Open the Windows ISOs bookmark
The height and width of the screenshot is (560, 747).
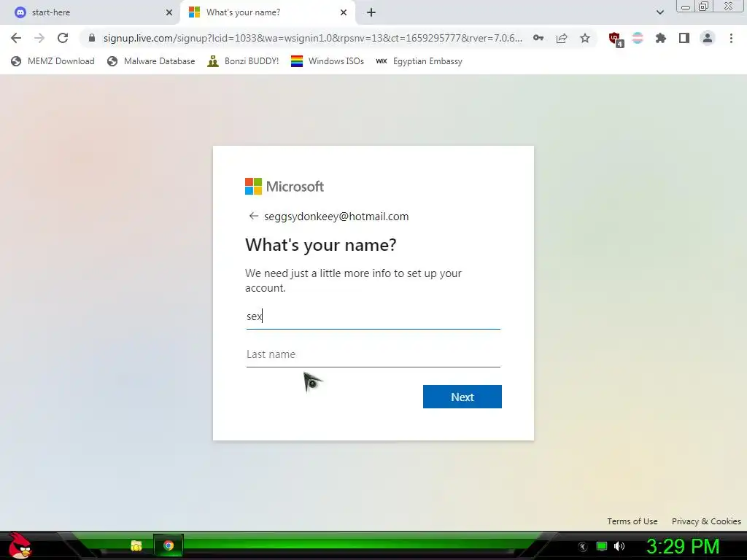(x=328, y=61)
